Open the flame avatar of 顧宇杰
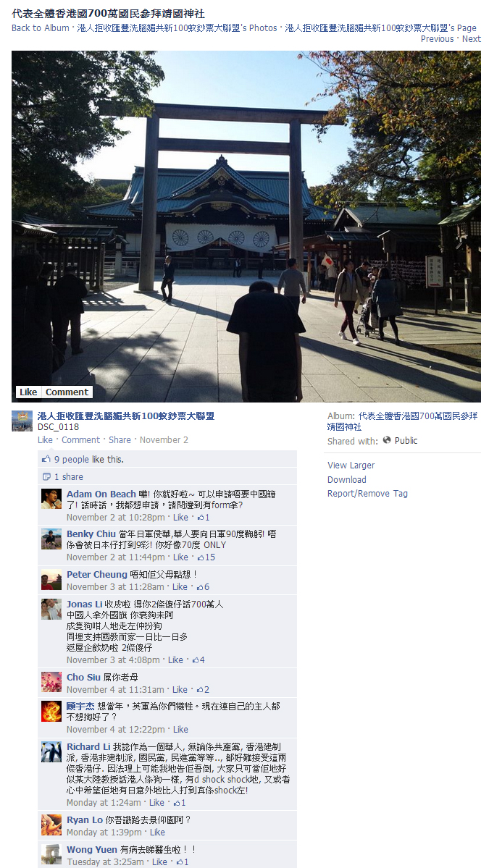The image size is (489, 868). click(51, 712)
